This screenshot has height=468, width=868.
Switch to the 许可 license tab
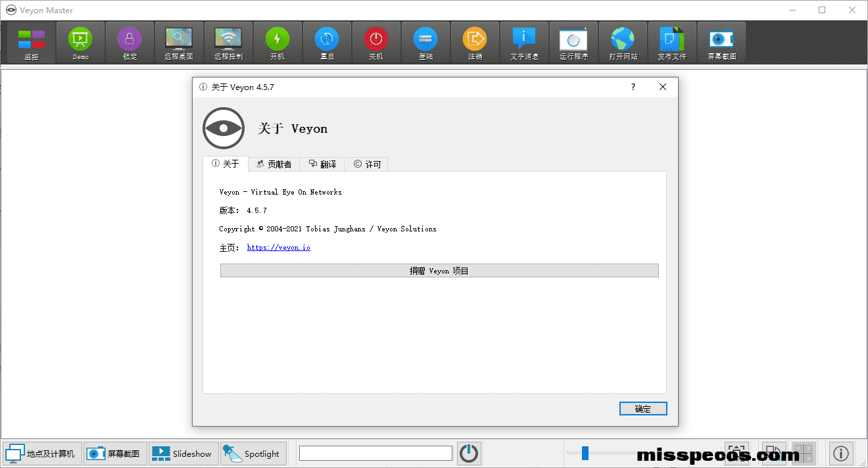[x=367, y=164]
